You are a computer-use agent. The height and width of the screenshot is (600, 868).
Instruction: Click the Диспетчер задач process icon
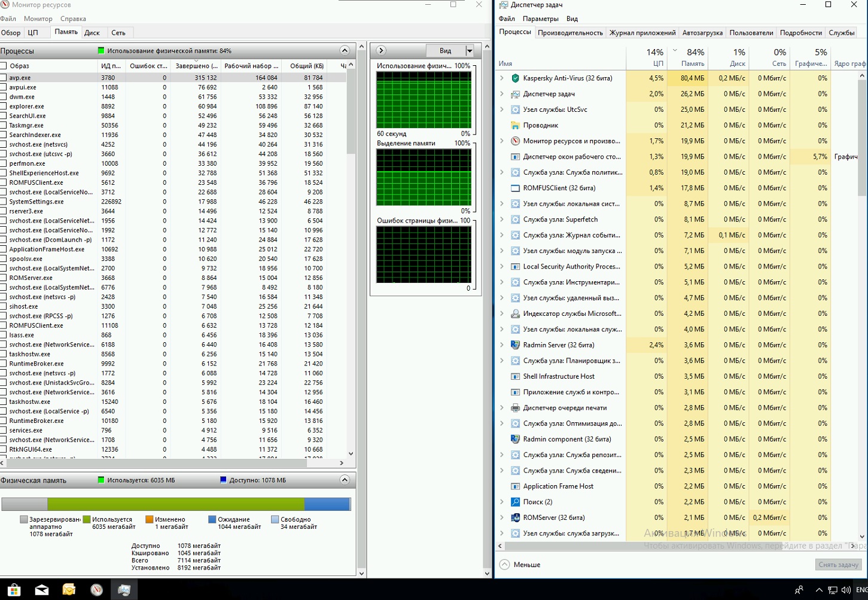tap(515, 94)
